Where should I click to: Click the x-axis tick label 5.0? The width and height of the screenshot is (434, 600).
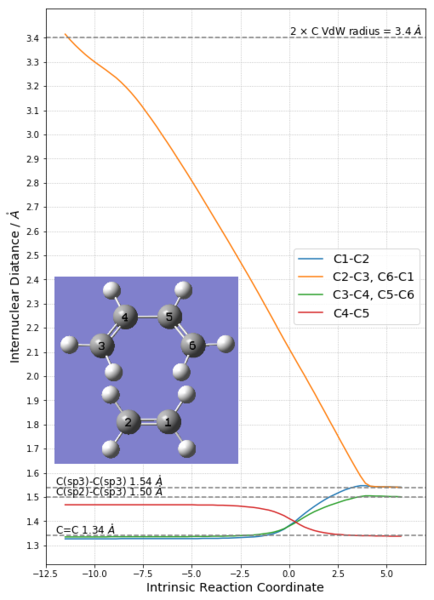[x=387, y=574]
